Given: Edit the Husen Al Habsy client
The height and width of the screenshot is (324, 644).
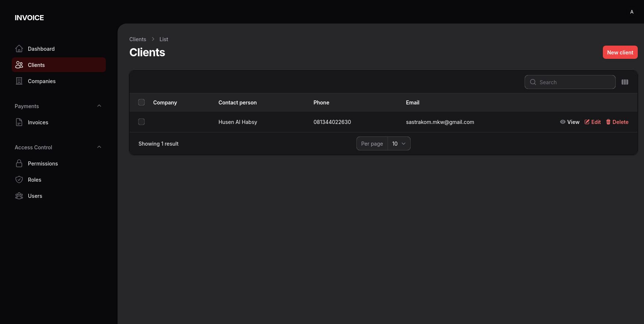Looking at the screenshot, I should pos(593,122).
